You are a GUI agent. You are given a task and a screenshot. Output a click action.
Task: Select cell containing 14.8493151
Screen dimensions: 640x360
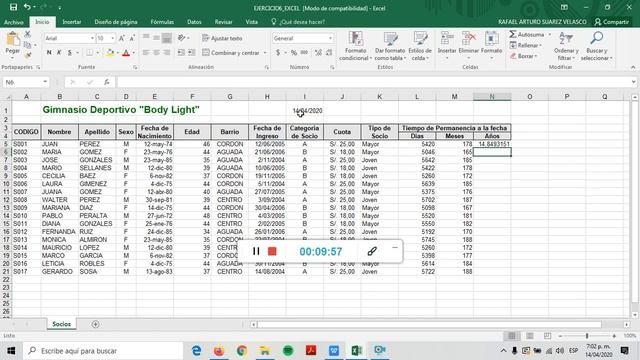[492, 144]
